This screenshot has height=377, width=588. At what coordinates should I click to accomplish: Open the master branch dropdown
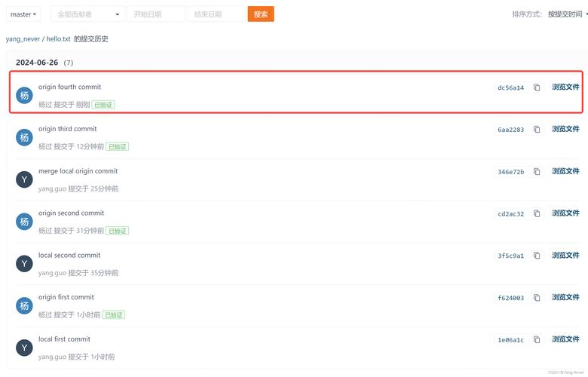pos(23,14)
